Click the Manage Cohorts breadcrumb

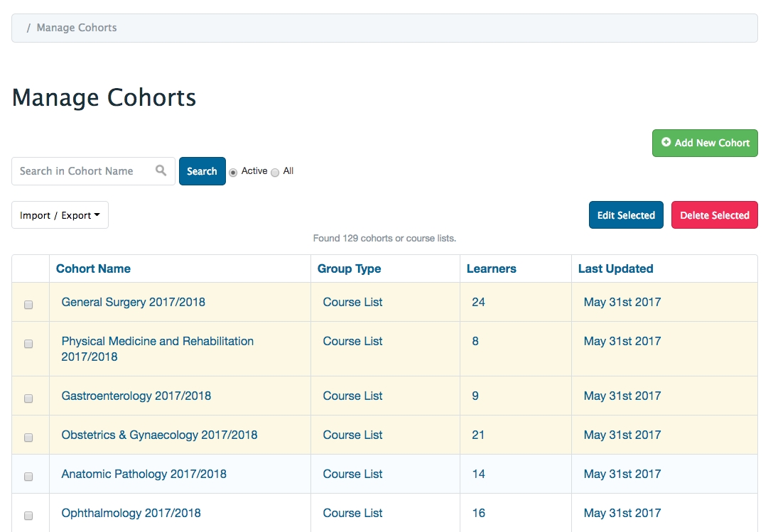(77, 28)
